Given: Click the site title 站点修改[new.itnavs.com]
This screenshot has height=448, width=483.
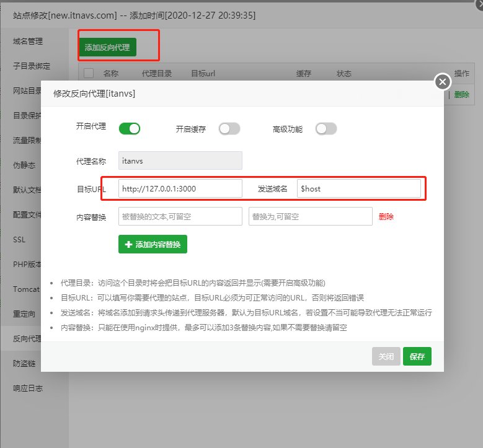Looking at the screenshot, I should coord(65,15).
